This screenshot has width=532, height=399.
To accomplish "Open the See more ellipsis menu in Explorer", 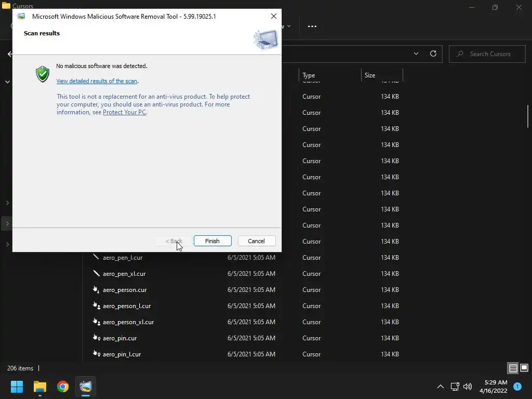I will coord(312,26).
